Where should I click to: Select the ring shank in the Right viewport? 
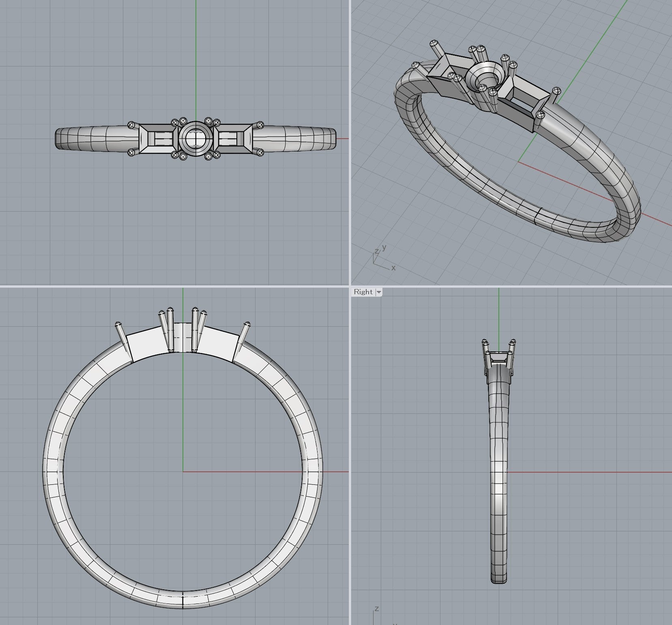click(498, 486)
